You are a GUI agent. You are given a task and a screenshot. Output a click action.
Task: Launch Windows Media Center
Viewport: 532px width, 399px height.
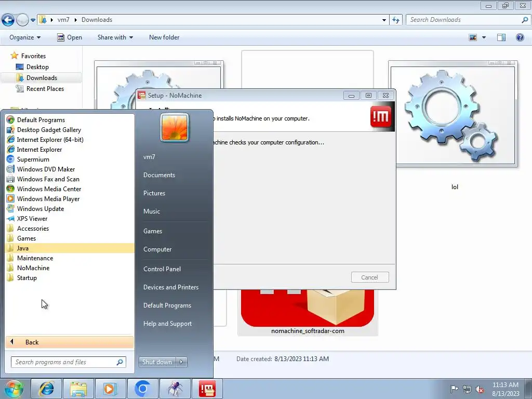49,189
